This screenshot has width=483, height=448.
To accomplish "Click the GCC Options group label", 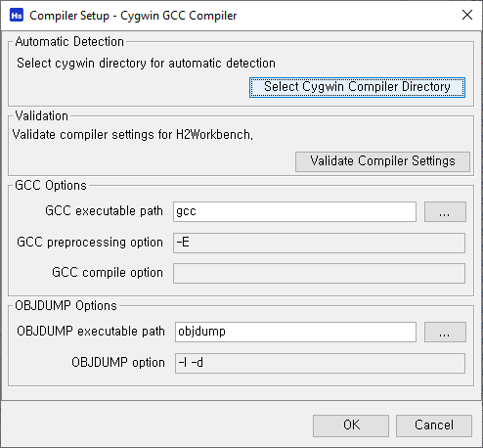I will point(51,185).
